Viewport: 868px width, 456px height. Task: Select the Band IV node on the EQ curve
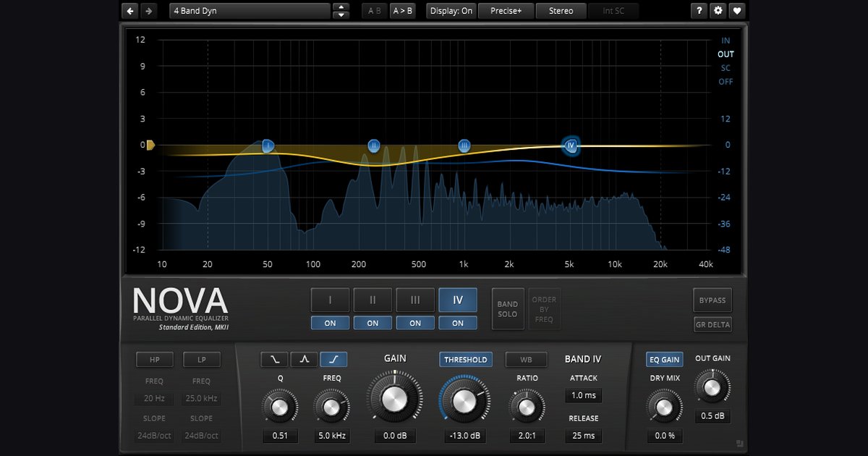coord(571,146)
